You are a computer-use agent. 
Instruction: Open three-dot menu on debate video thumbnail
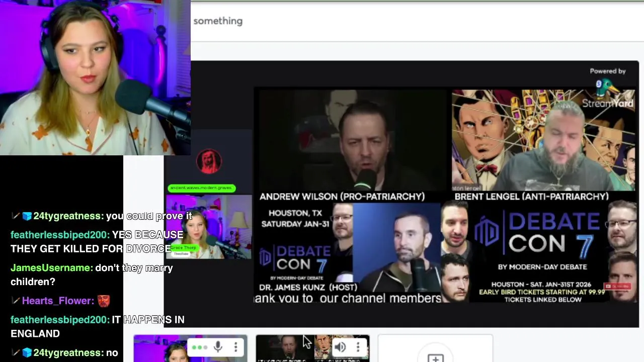358,347
